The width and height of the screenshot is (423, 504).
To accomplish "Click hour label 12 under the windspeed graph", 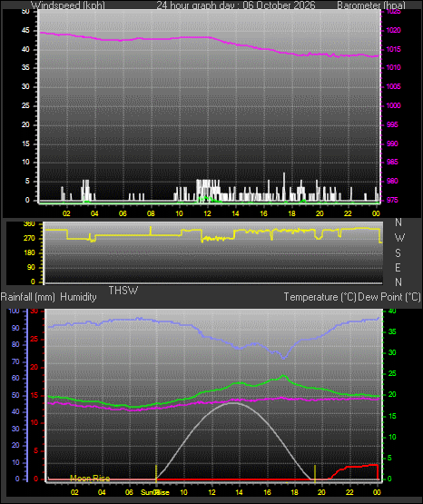I will [x=208, y=213].
